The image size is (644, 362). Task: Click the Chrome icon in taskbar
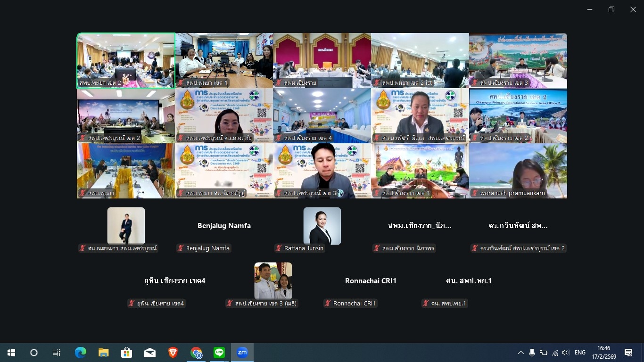point(196,353)
